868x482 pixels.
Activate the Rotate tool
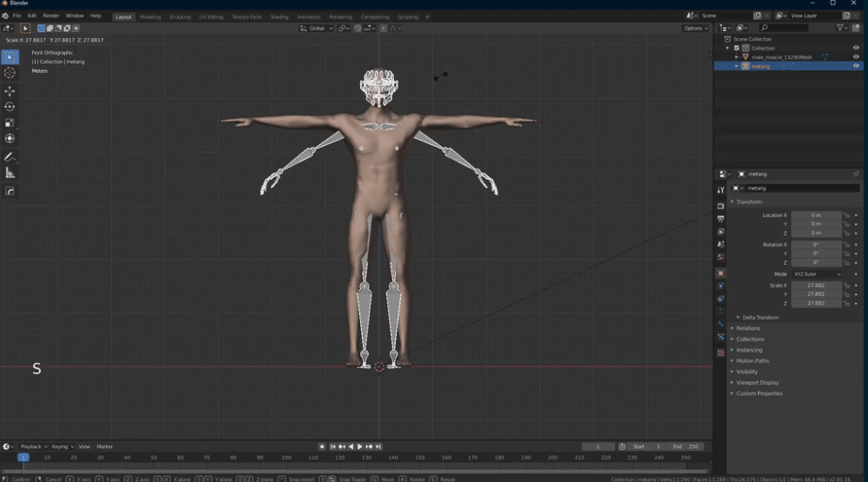[x=10, y=106]
